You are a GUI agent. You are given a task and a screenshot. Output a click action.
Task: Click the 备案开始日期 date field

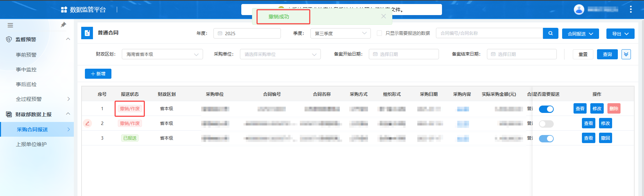[x=403, y=54]
